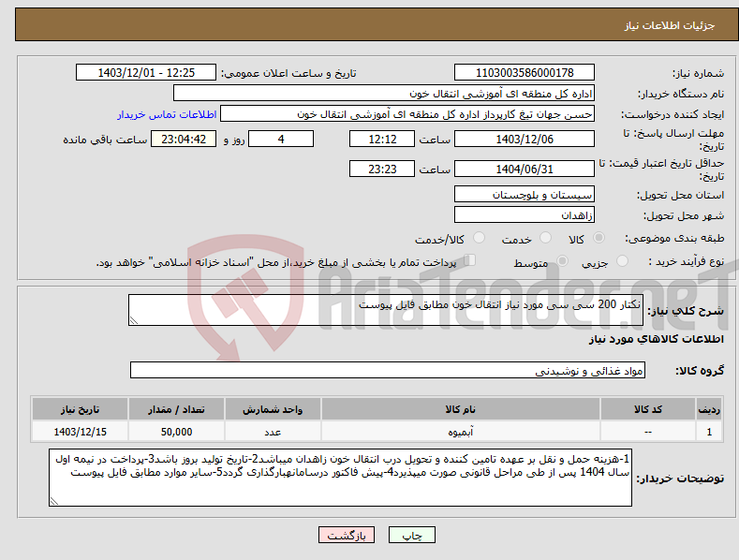Click the delivery province سیستان و بلوچستان field
The height and width of the screenshot is (560, 739).
tap(525, 194)
